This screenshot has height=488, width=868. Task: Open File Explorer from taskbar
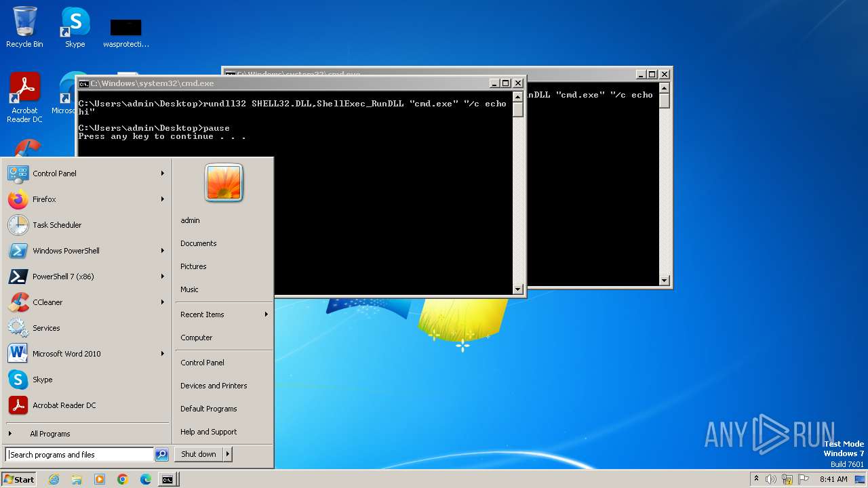(x=77, y=479)
